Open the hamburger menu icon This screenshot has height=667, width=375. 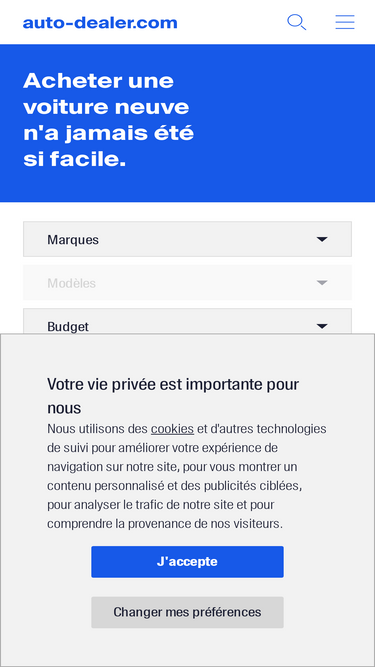click(345, 22)
